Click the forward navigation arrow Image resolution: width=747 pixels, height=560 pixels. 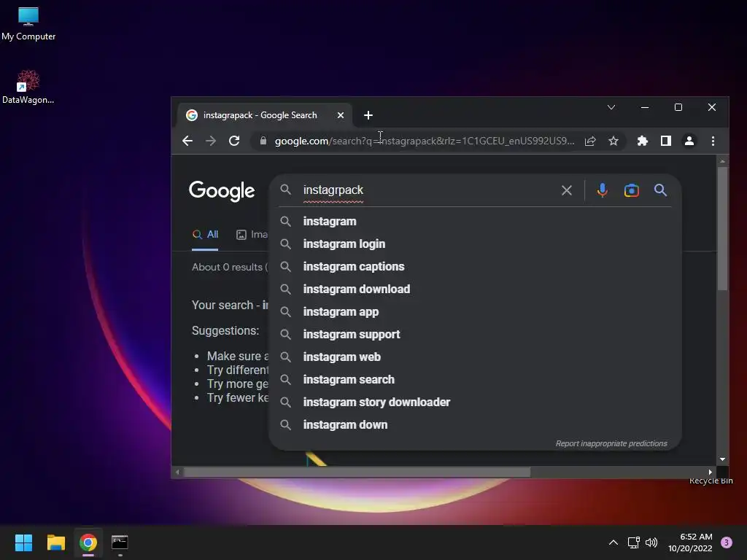(211, 141)
